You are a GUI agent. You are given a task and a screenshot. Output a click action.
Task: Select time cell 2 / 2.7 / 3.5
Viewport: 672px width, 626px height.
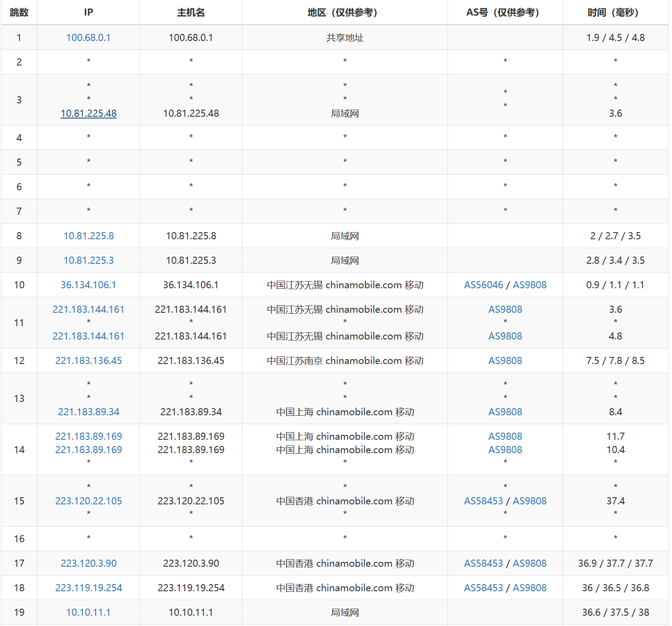[x=615, y=236]
